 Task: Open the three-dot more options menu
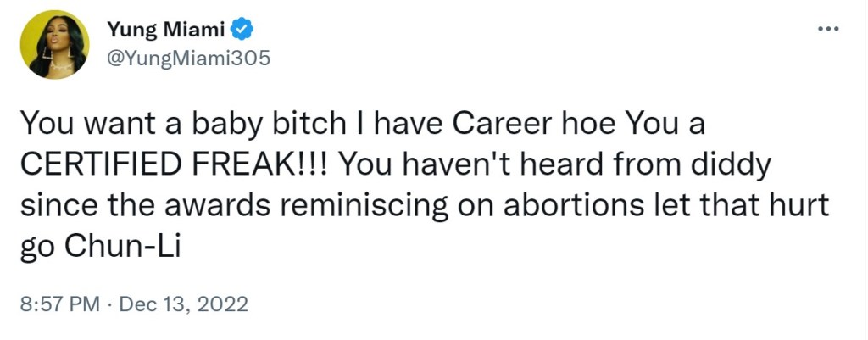[x=827, y=30]
